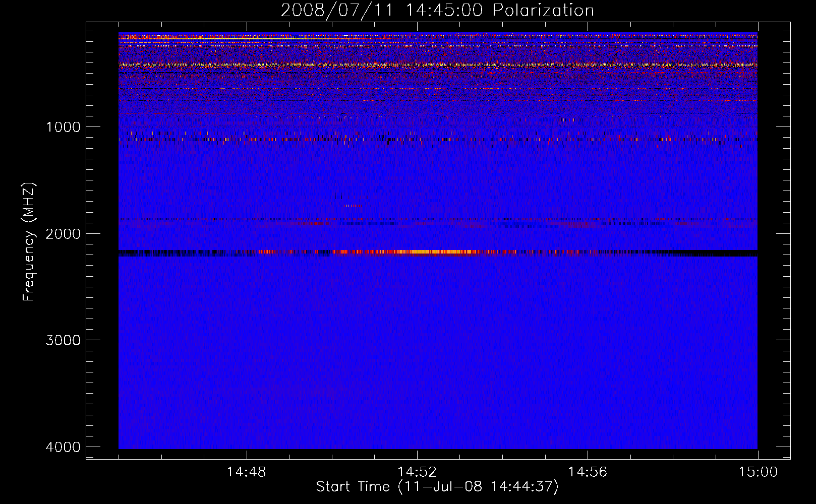This screenshot has width=816, height=504.
Task: Click the 'Start Time (11-Jul-08 14:44:37)' label
Action: coord(437,487)
